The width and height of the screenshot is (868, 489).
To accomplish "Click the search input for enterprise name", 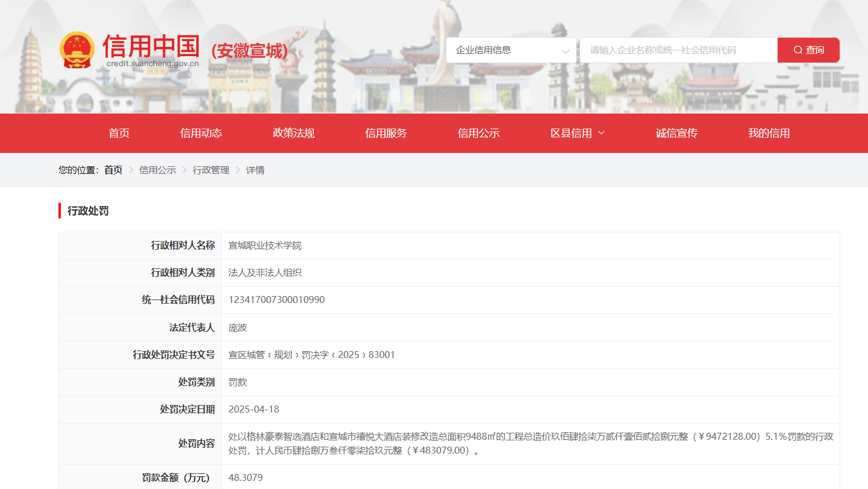I will 678,50.
